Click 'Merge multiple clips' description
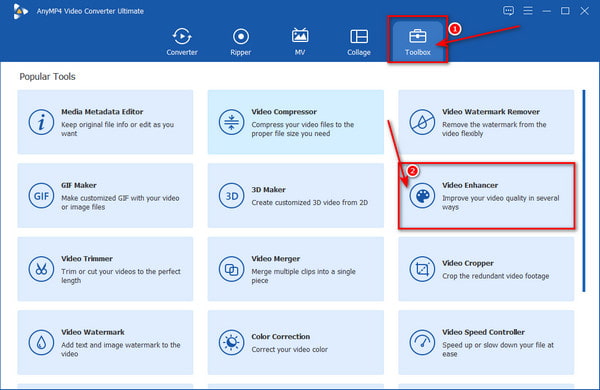 pos(303,276)
